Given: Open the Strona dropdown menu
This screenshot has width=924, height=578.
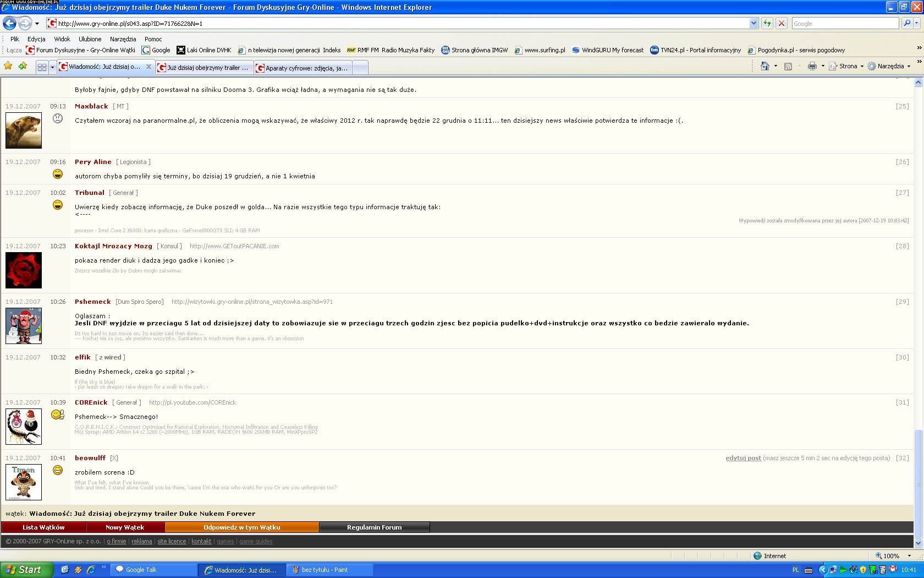Looking at the screenshot, I should (847, 66).
